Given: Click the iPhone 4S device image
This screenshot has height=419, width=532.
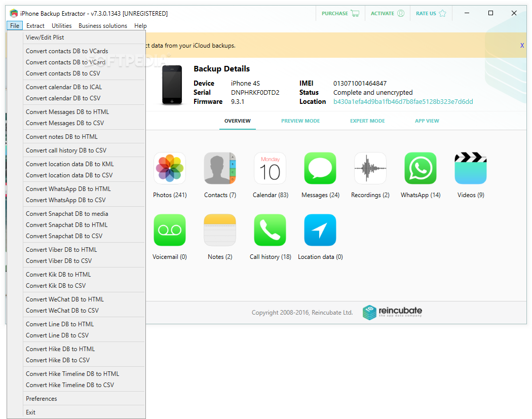Looking at the screenshot, I should (172, 85).
